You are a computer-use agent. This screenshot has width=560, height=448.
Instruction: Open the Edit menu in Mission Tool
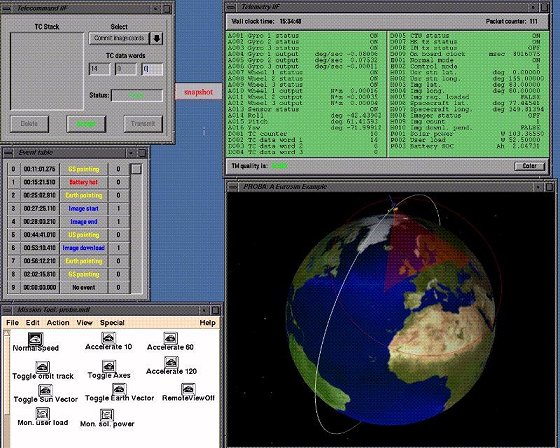pyautogui.click(x=32, y=323)
